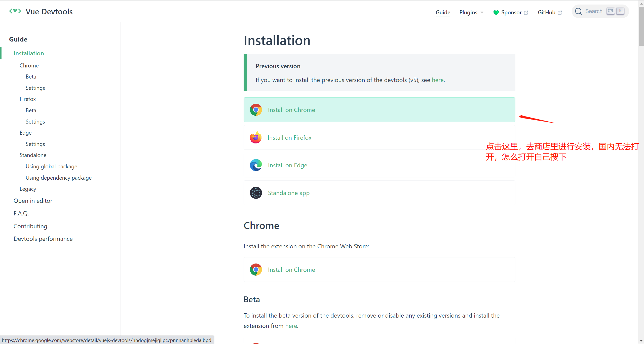Click the Chrome icon under the Chrome section
The width and height of the screenshot is (644, 344).
click(256, 270)
